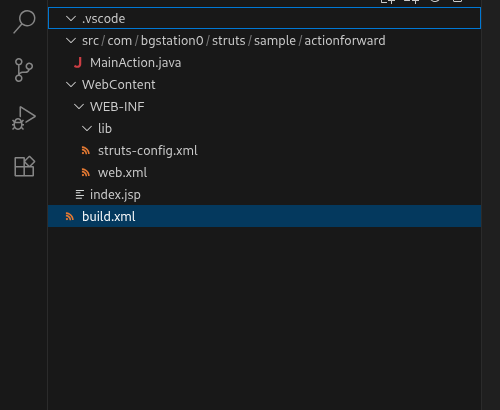500x410 pixels.
Task: Click the file icon beside index.jsp
Action: coord(79,195)
